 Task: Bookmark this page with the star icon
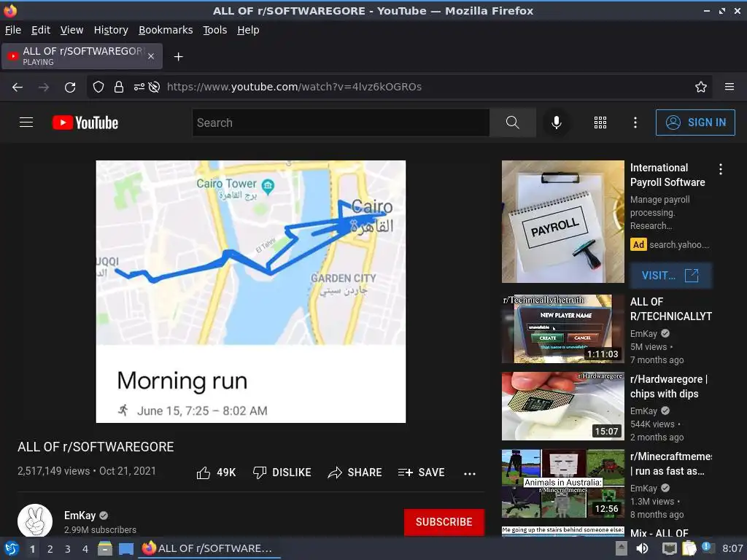[x=700, y=87]
